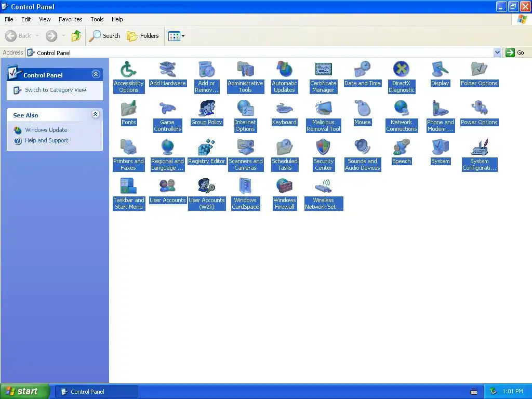Select the Automatic Updates icon
Image resolution: width=532 pixels, height=399 pixels.
[284, 70]
